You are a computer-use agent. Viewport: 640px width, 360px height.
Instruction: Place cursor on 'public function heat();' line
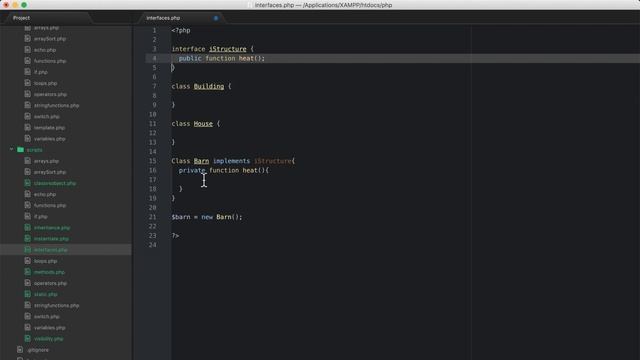(222, 58)
